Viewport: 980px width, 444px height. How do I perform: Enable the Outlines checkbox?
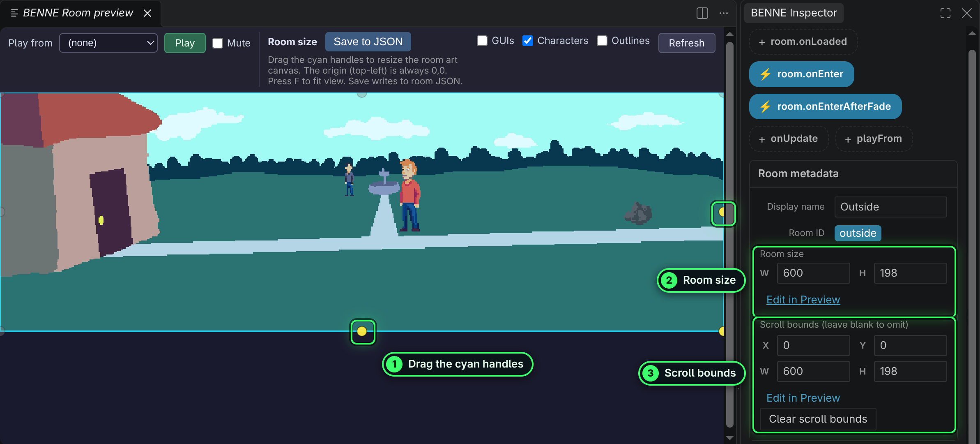click(602, 41)
